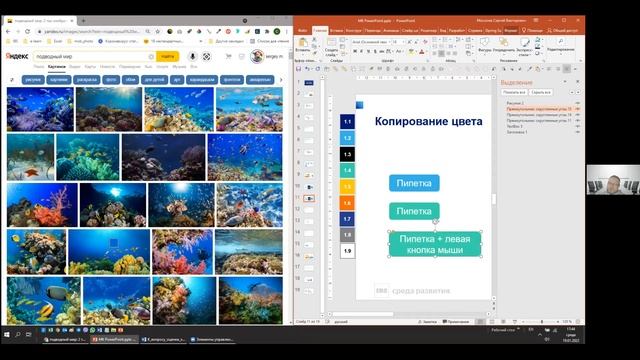This screenshot has width=640, height=360.
Task: Open the Shapes (Фигуры) gallery icon
Action: tap(484, 42)
